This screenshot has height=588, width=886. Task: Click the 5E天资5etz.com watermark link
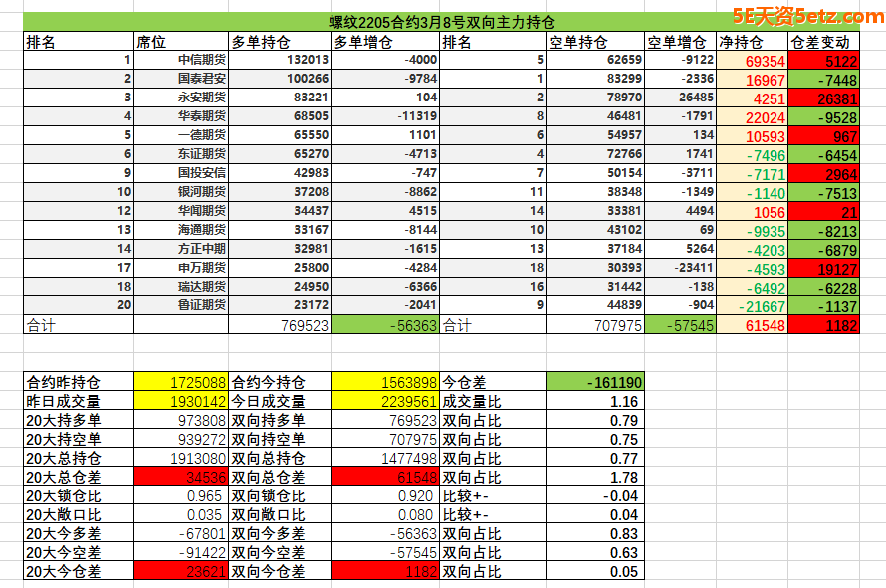pos(805,15)
